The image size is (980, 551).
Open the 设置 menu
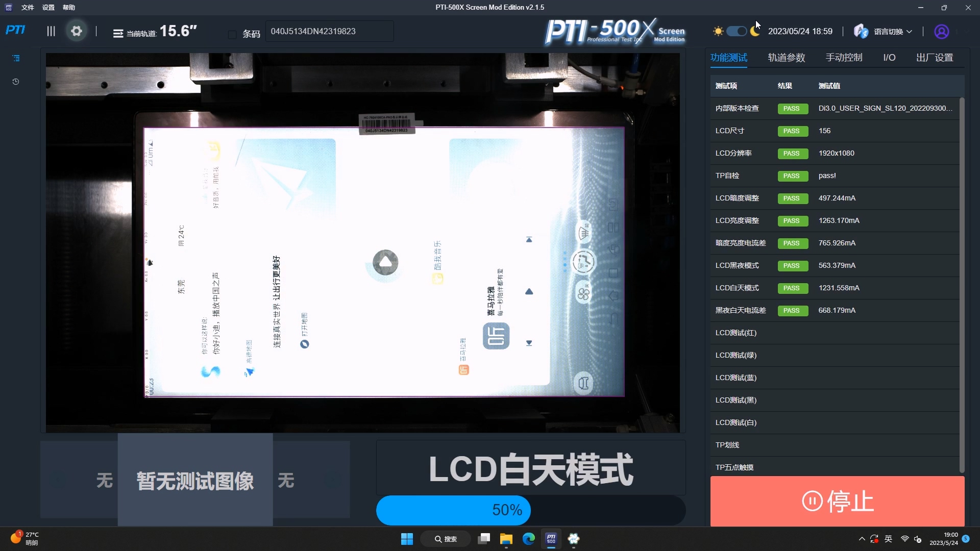click(x=48, y=8)
